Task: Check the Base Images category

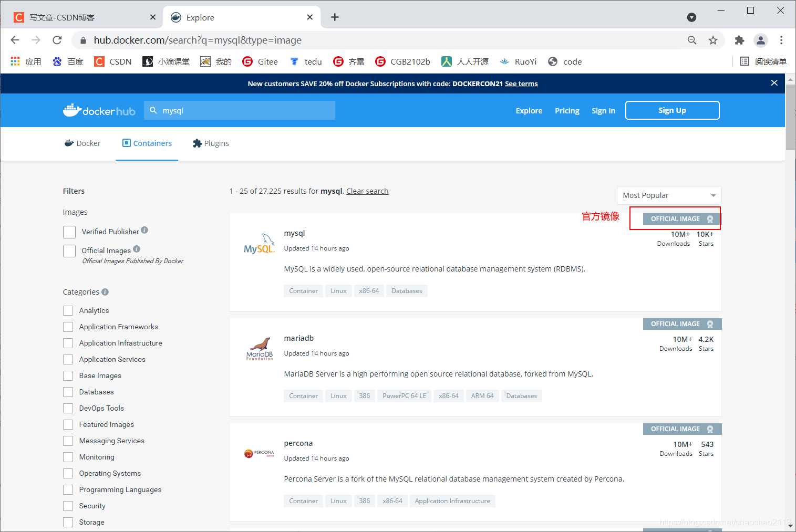Action: (68, 375)
